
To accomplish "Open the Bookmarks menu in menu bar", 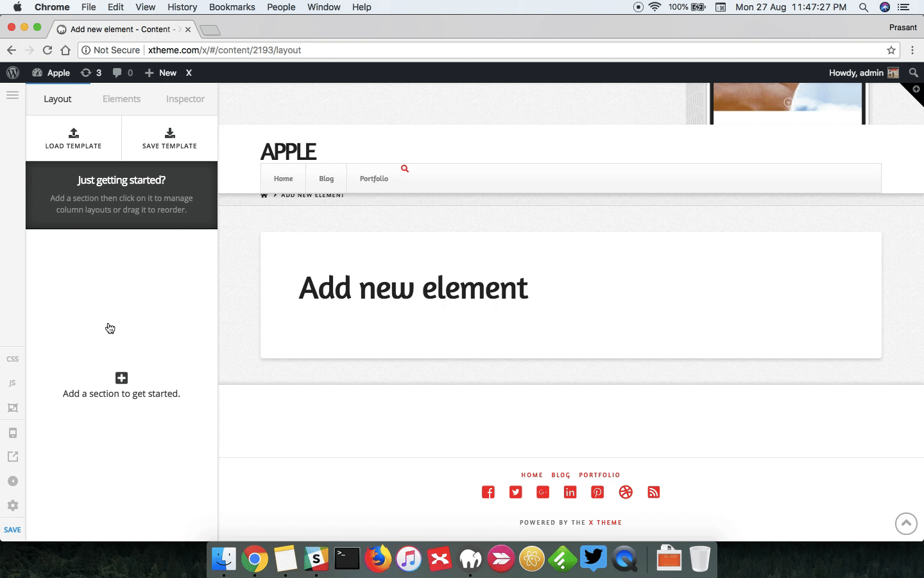I will click(x=232, y=7).
